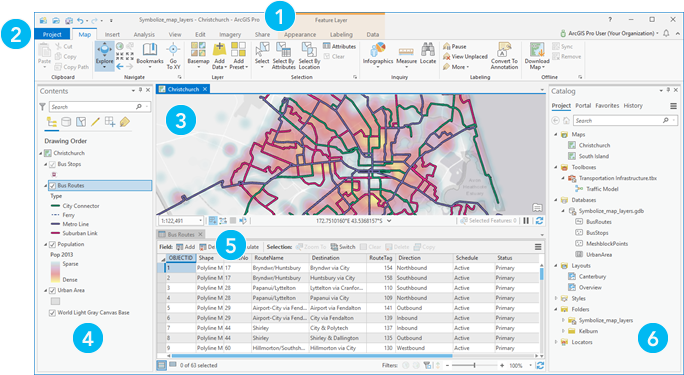
Task: Click the Go To XY tool
Action: (x=173, y=56)
